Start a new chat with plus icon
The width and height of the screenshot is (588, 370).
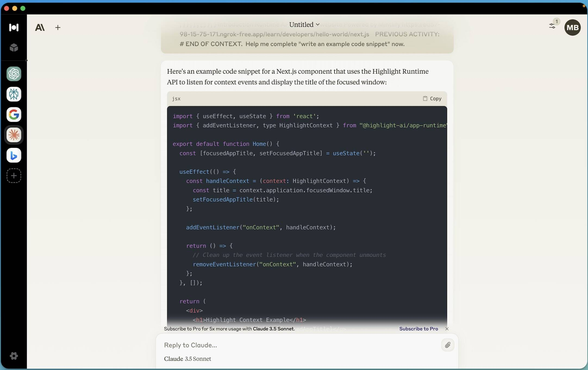tap(58, 27)
